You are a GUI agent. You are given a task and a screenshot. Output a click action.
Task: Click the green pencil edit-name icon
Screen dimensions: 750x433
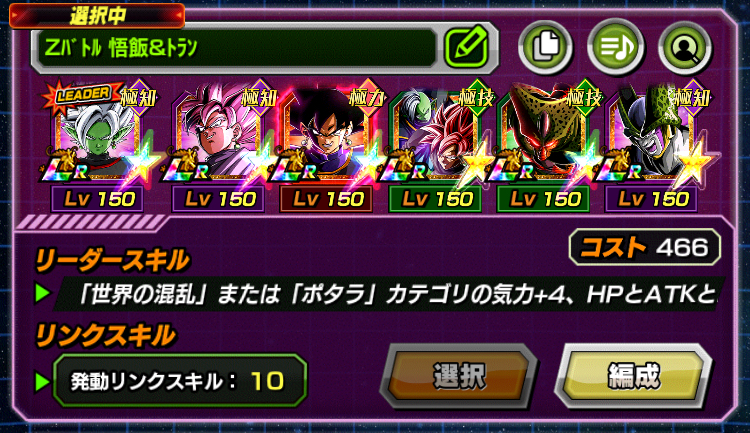click(x=466, y=47)
